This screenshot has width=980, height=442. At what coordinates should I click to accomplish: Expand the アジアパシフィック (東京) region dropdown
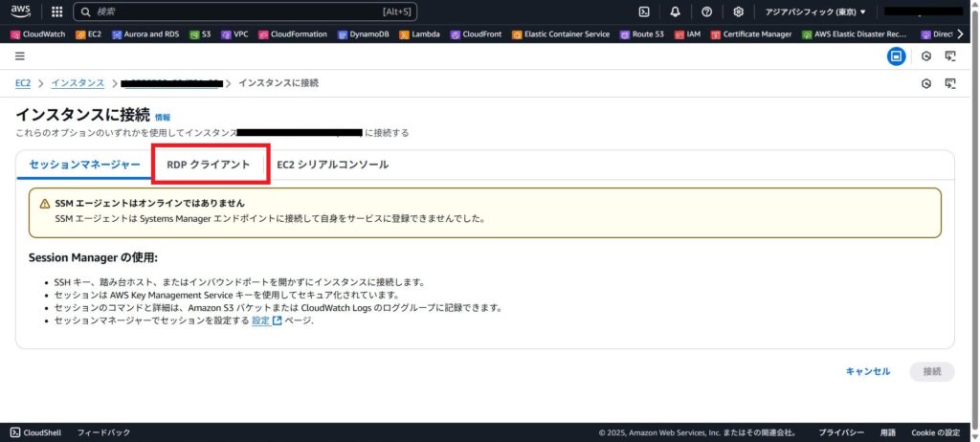(815, 12)
